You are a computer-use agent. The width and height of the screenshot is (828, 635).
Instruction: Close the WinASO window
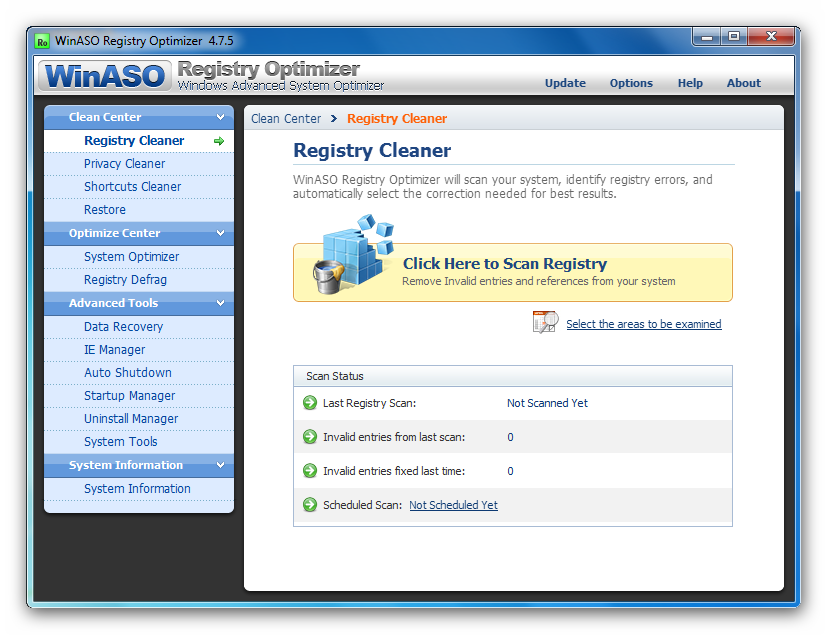coord(771,36)
